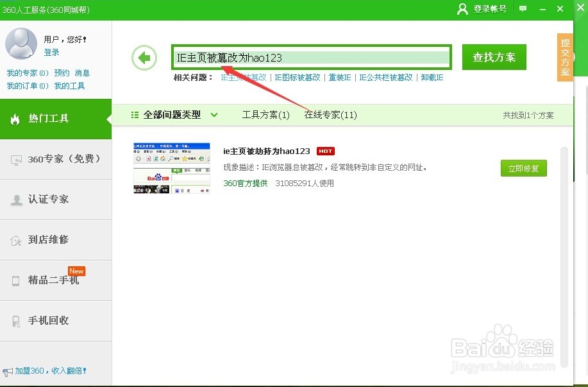Open the 预约 link
This screenshot has height=387, width=588.
(62, 73)
